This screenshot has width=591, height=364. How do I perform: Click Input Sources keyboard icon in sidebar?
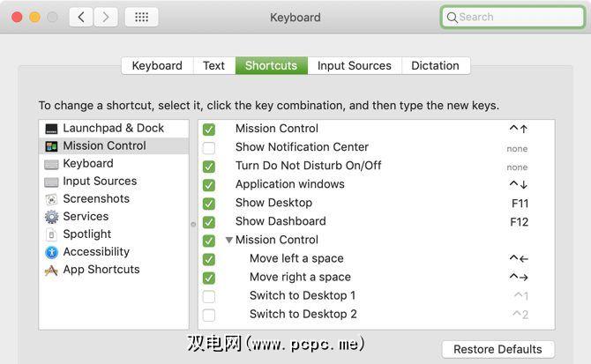click(x=51, y=182)
